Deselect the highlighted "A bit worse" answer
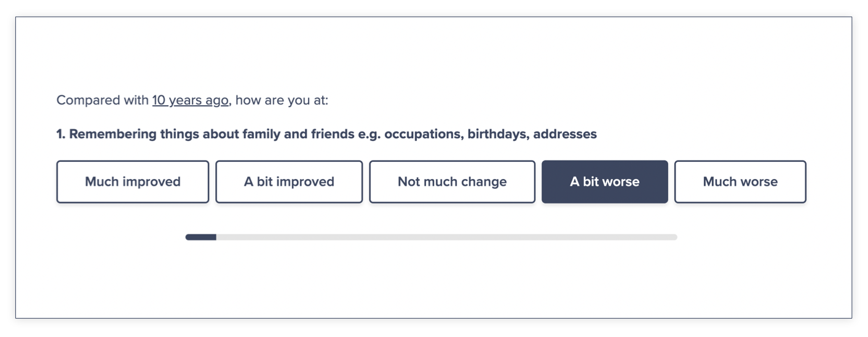 point(604,182)
